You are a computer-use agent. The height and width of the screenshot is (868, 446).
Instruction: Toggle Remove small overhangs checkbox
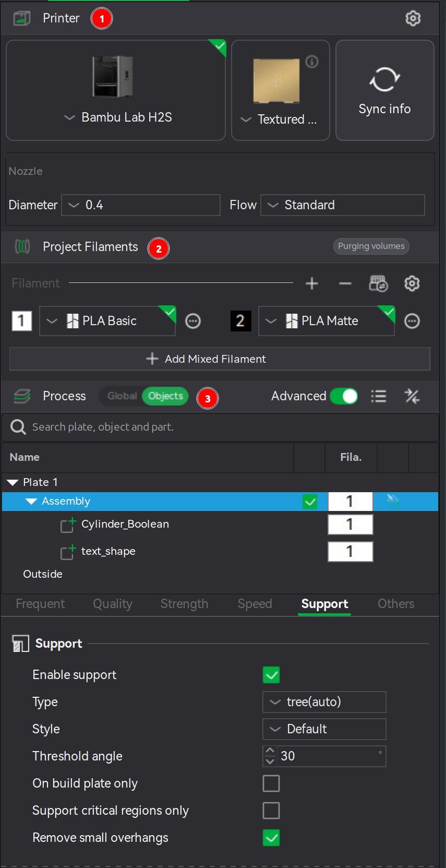tap(271, 838)
